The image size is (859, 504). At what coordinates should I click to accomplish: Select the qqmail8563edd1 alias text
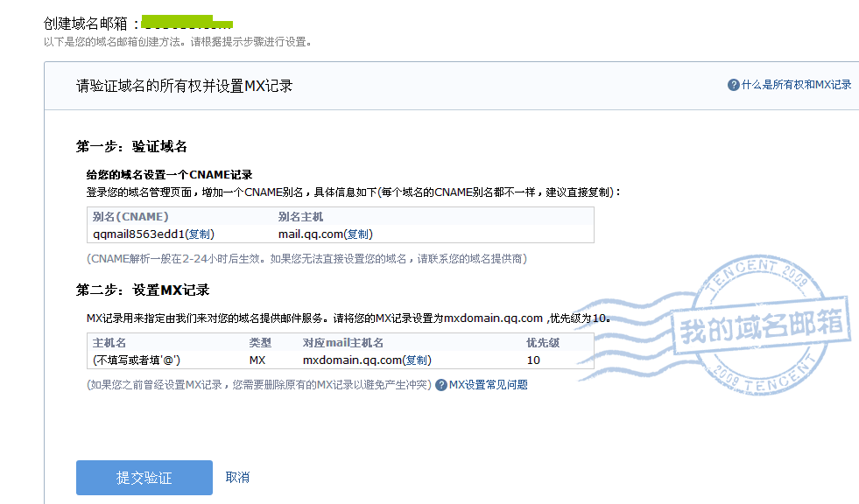click(x=138, y=234)
